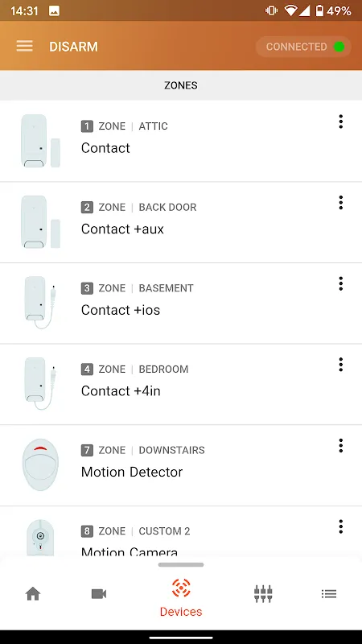The height and width of the screenshot is (644, 362).
Task: Tap the home icon in bottom bar
Action: click(33, 594)
